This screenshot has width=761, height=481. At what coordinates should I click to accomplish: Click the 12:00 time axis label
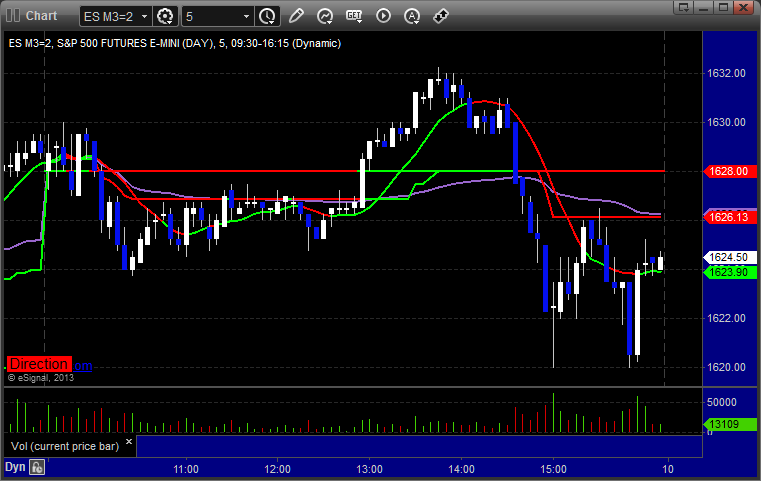point(278,469)
